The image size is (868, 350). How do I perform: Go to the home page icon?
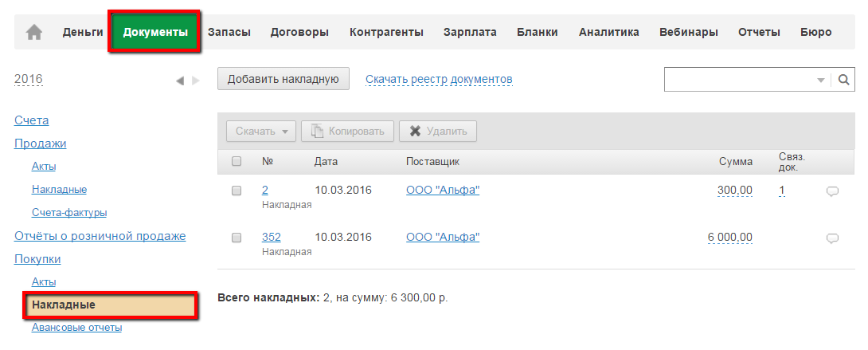(x=33, y=33)
